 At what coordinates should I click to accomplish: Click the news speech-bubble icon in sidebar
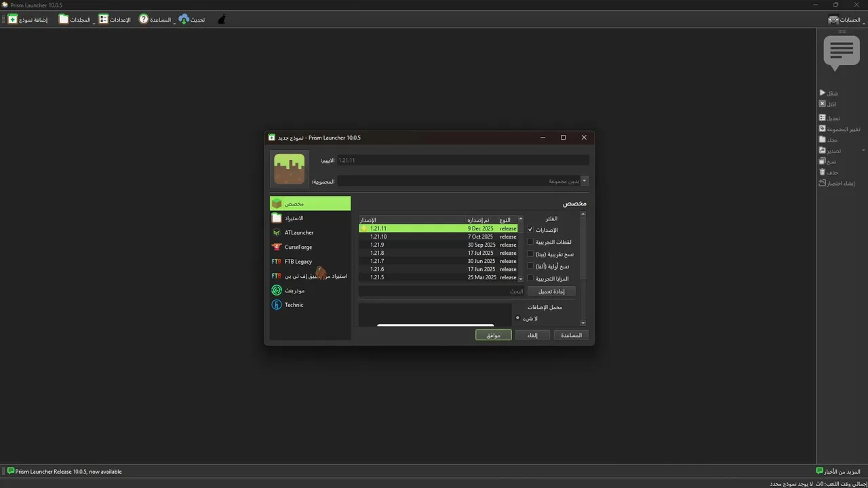[x=842, y=54]
